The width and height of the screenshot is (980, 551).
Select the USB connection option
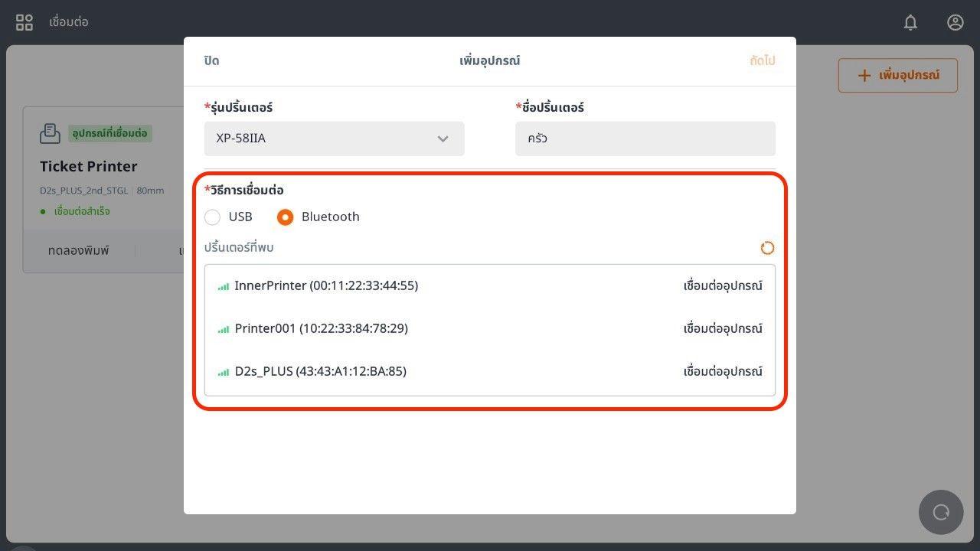pyautogui.click(x=213, y=217)
